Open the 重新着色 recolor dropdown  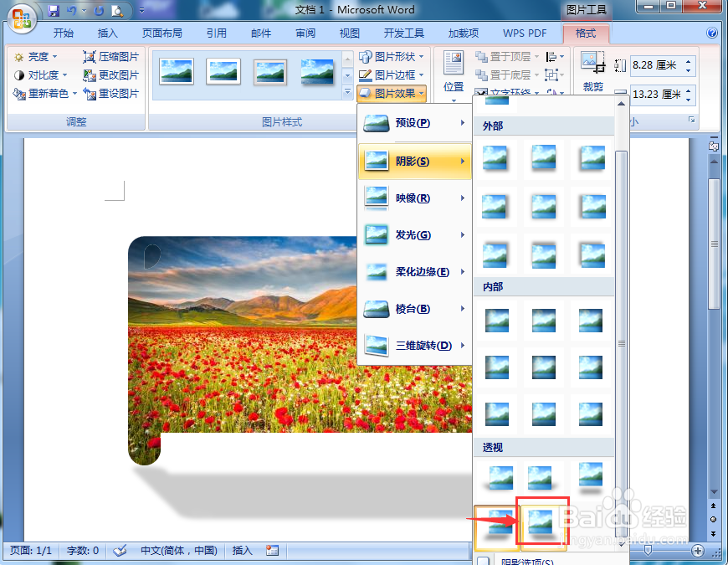[x=45, y=93]
